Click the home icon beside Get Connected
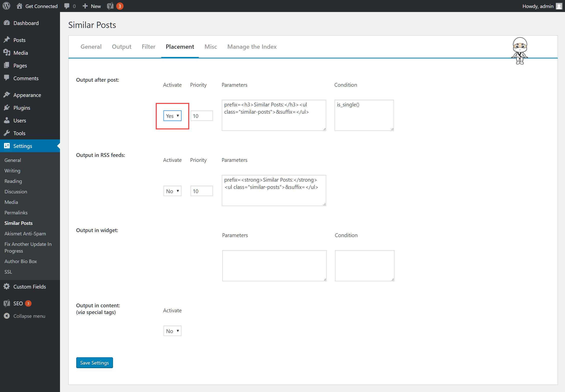 point(19,6)
